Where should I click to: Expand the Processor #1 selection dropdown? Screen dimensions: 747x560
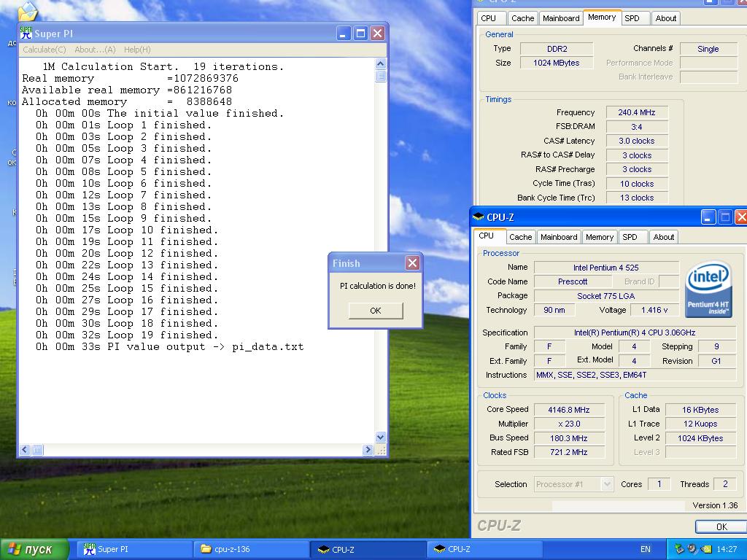click(606, 484)
